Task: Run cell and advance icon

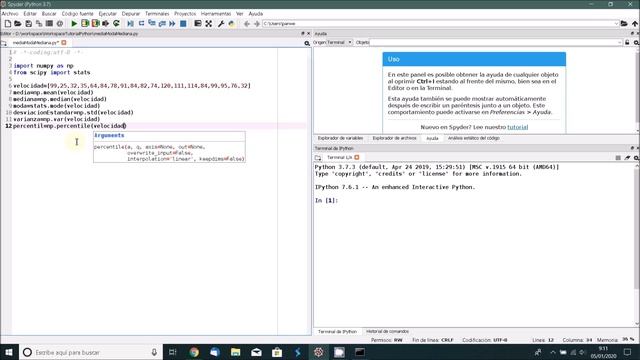Action: coord(95,24)
